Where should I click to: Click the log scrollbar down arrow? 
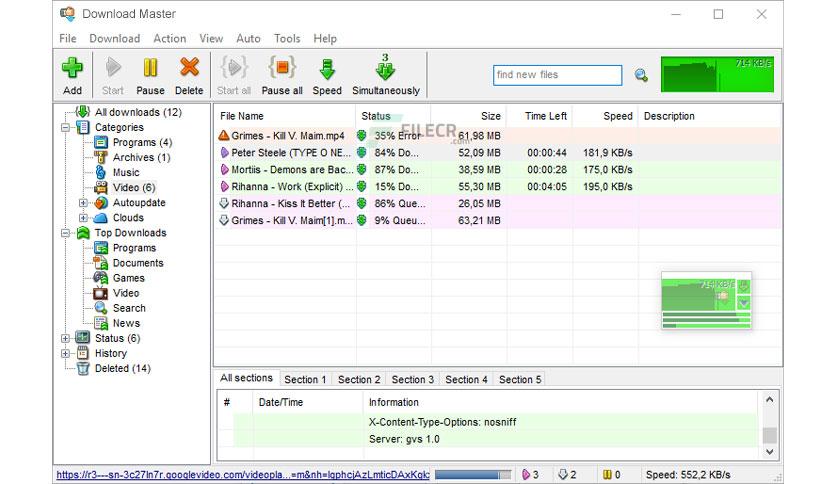click(769, 451)
